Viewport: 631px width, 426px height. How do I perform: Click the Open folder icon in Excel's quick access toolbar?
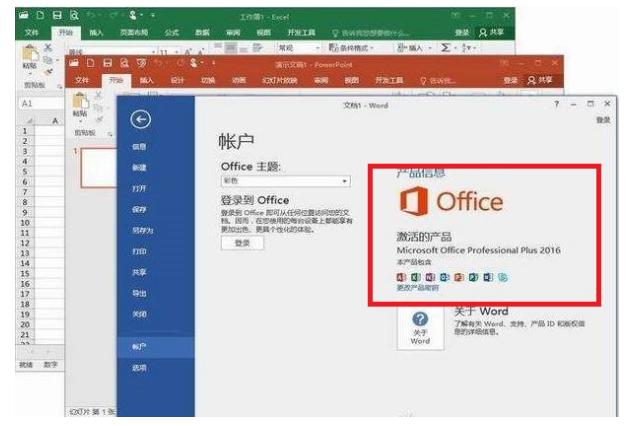(24, 15)
